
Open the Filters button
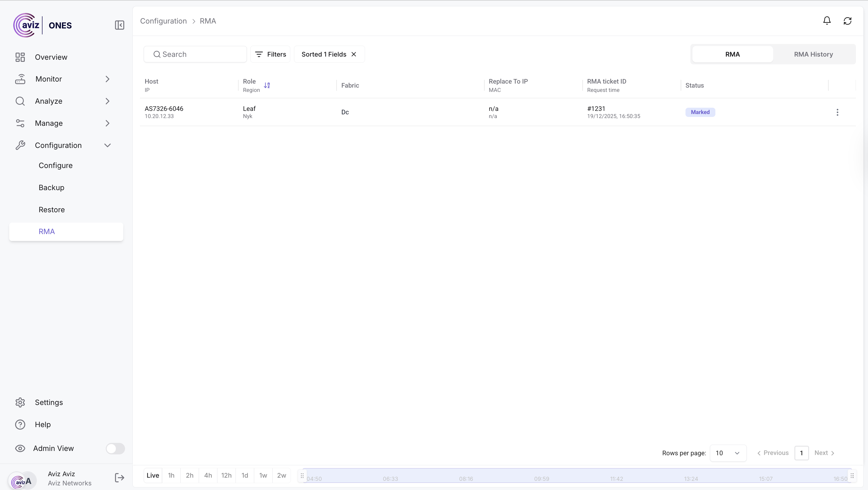(x=270, y=54)
